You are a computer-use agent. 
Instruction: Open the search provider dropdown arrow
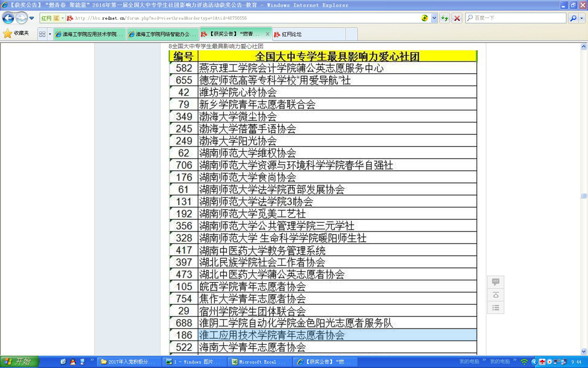(582, 18)
